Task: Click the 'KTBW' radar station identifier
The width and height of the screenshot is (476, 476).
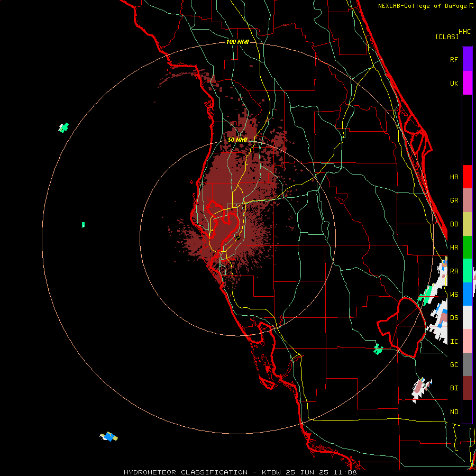Action: coord(271,472)
